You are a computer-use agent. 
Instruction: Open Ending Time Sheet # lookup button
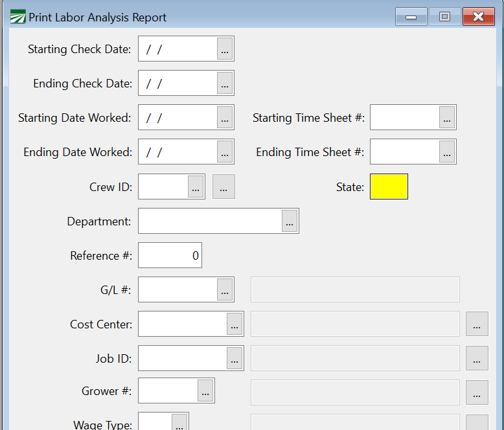[447, 152]
